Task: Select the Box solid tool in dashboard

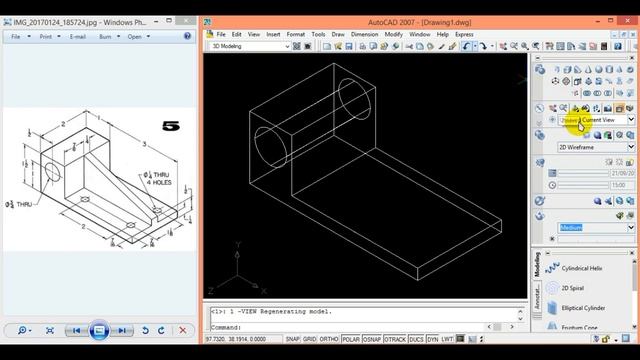Action: click(x=567, y=70)
